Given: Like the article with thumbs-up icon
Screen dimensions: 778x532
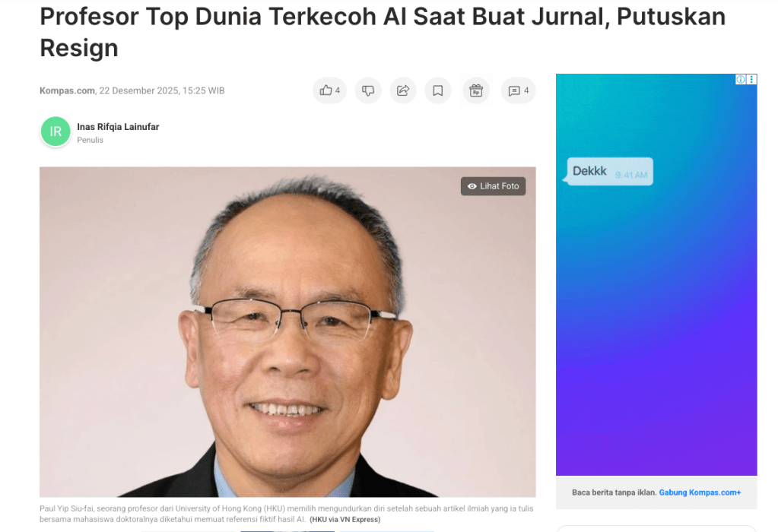Looking at the screenshot, I should point(329,90).
